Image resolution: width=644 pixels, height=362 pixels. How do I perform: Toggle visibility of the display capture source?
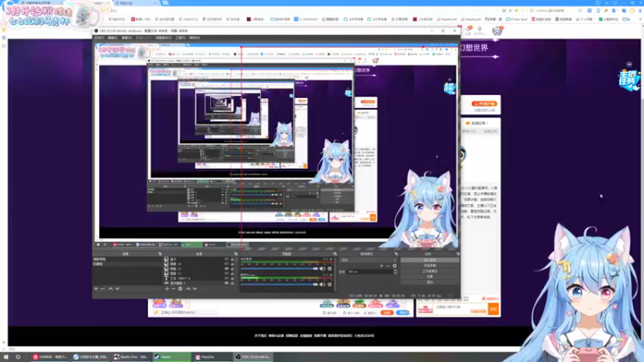[x=227, y=283]
